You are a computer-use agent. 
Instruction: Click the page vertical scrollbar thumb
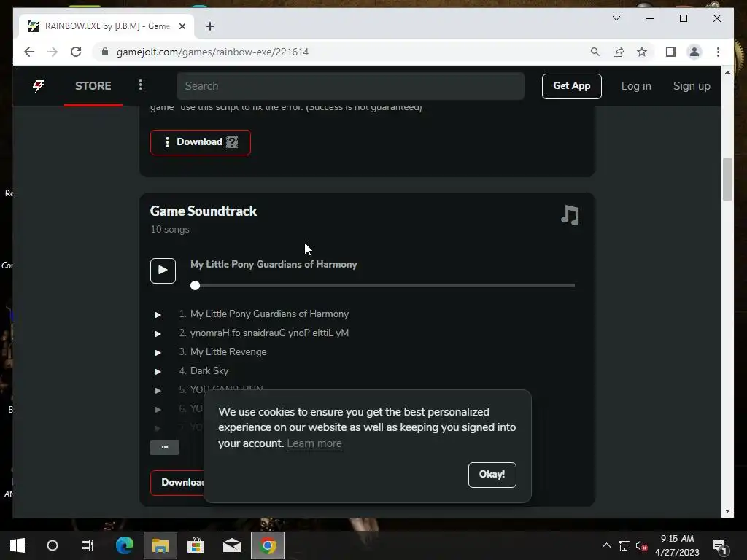[x=727, y=179]
